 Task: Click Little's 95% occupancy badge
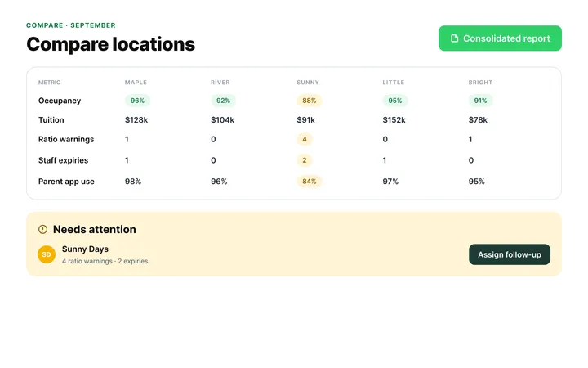tap(395, 101)
